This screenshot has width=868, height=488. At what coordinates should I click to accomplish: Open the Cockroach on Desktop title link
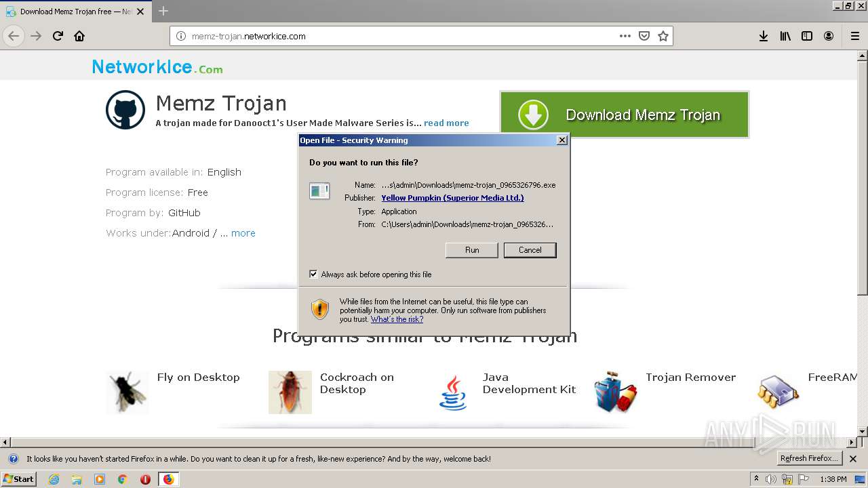357,384
